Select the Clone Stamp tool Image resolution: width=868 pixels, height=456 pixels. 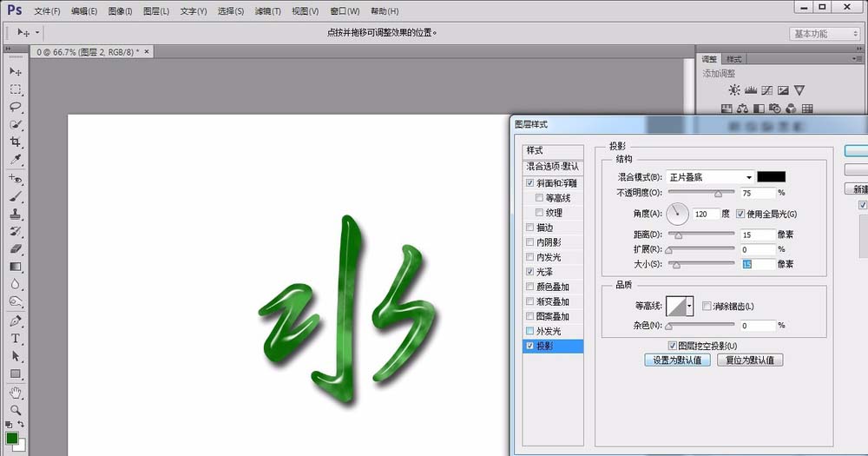click(16, 214)
